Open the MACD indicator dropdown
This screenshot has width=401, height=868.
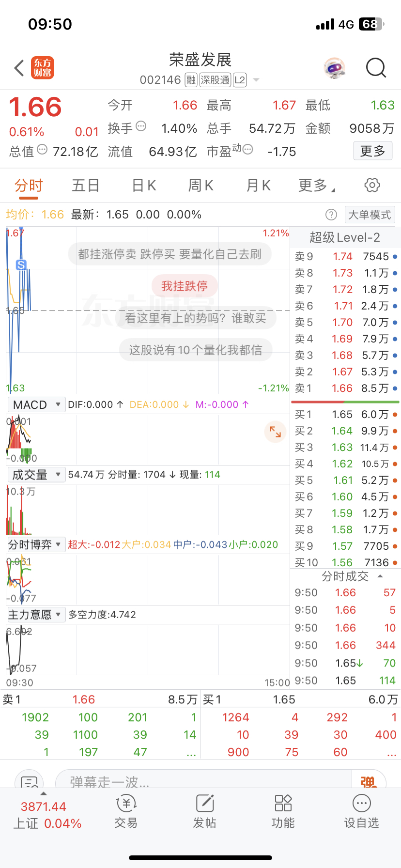coord(36,404)
